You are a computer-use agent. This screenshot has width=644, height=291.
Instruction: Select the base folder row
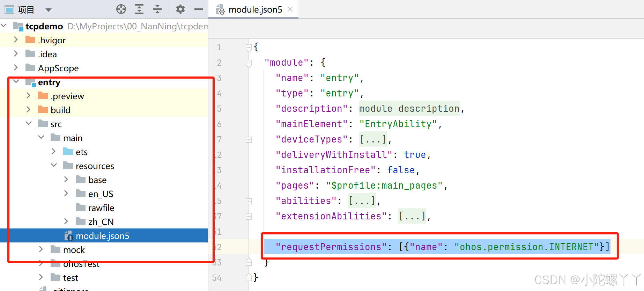104,180
